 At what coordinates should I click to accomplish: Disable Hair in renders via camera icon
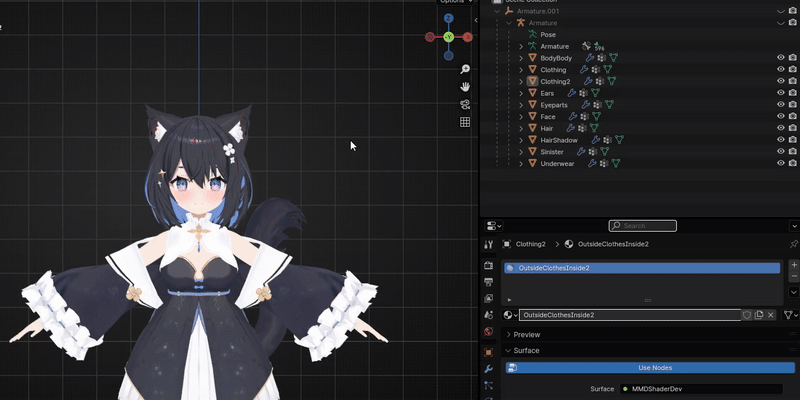click(792, 128)
